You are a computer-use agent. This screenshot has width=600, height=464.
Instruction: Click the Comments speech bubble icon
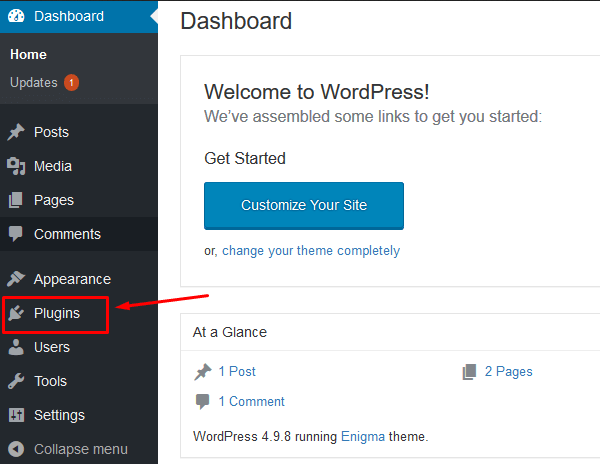tap(16, 234)
